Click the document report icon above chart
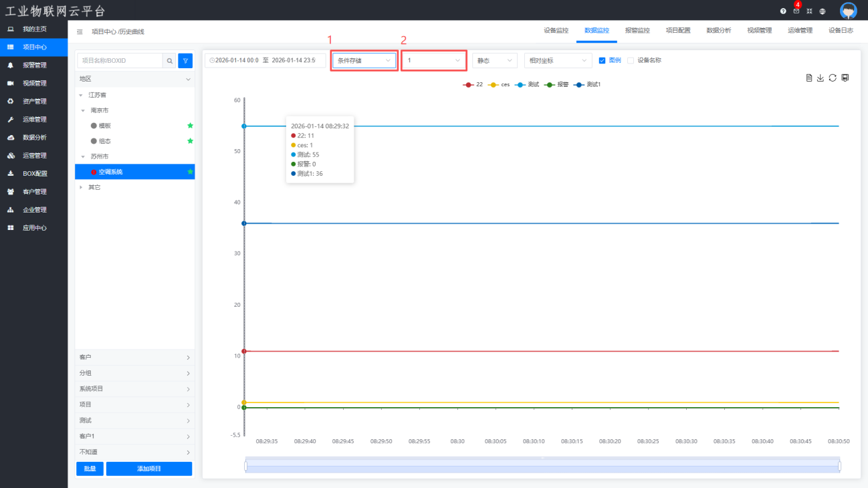The image size is (868, 488). pos(809,78)
